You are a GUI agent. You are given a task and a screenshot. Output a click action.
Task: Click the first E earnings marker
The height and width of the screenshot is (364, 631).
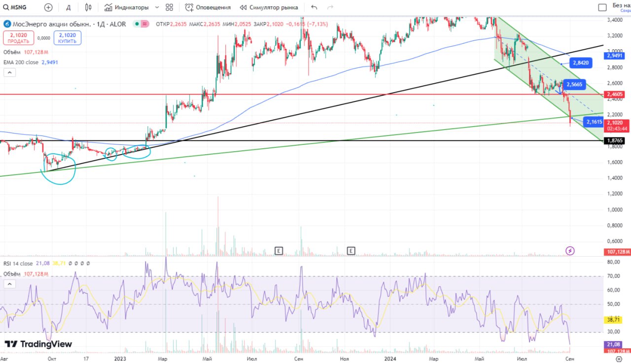(x=279, y=251)
